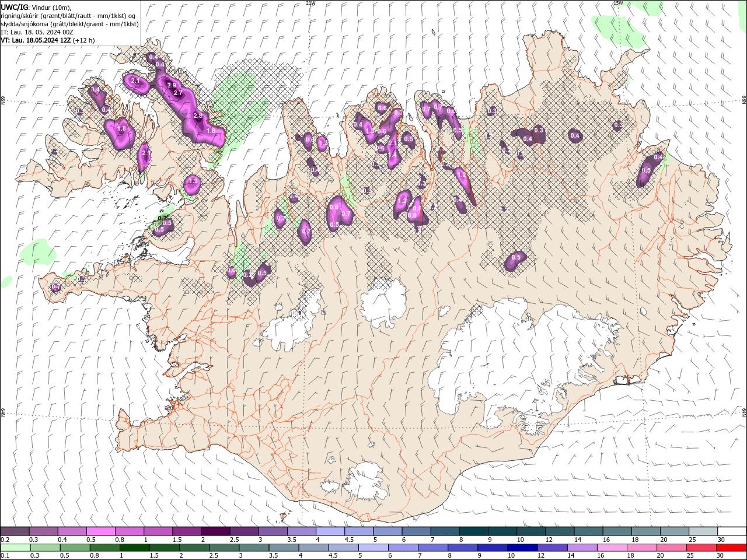
Task: Click the white swatch after 30 in the top legend row
Action: [731, 531]
